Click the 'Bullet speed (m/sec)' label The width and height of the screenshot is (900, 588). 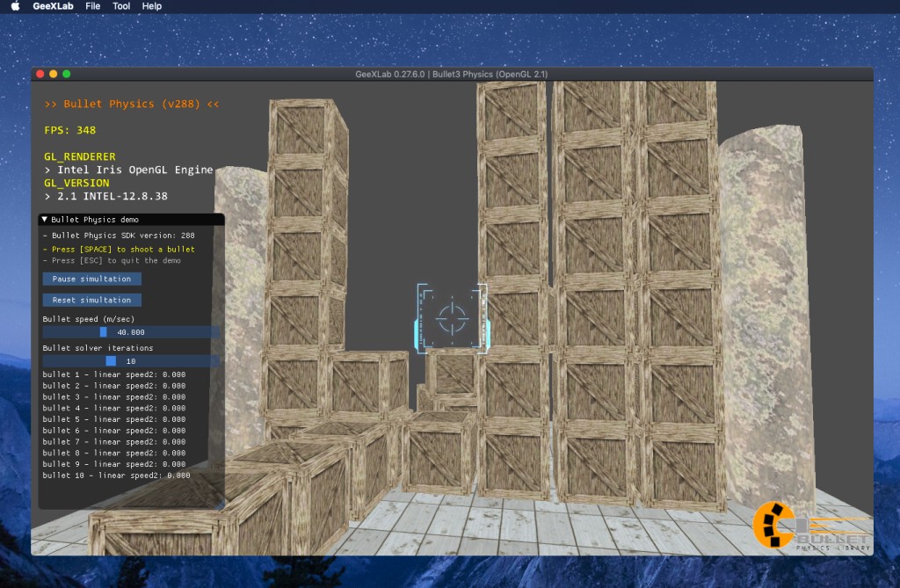(x=89, y=319)
